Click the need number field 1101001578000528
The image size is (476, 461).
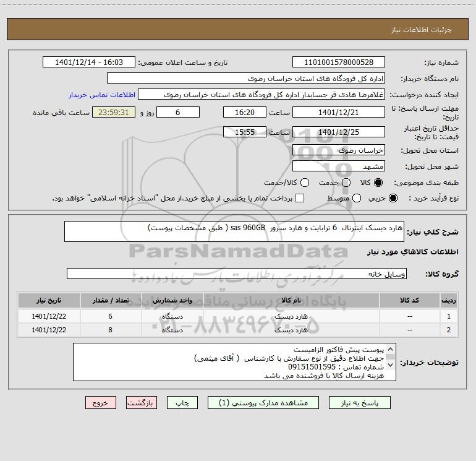click(339, 62)
